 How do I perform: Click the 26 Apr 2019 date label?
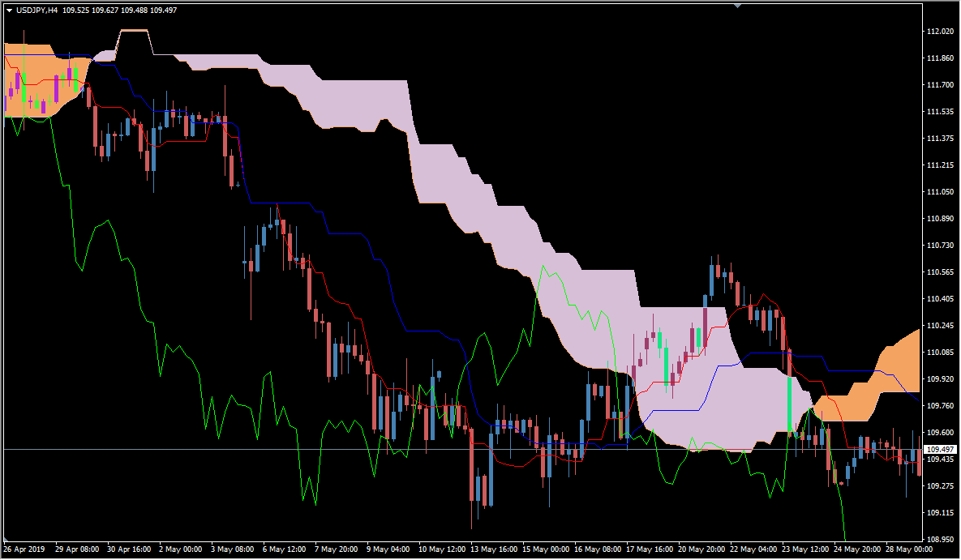pos(24,549)
